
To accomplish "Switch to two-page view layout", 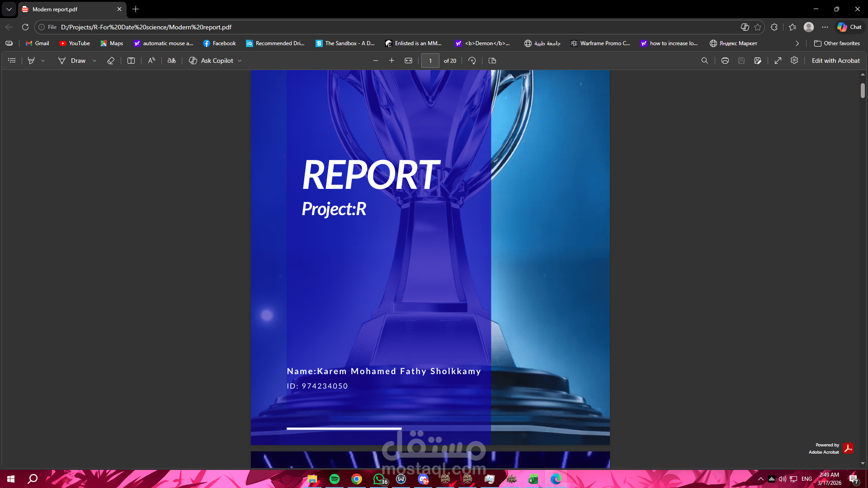I will pyautogui.click(x=492, y=60).
